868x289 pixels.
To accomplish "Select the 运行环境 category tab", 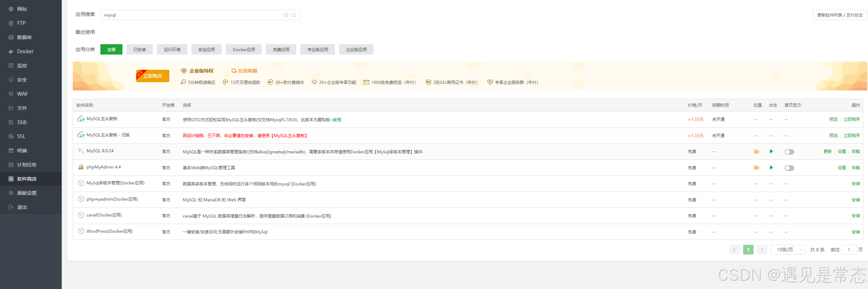I will [x=172, y=49].
